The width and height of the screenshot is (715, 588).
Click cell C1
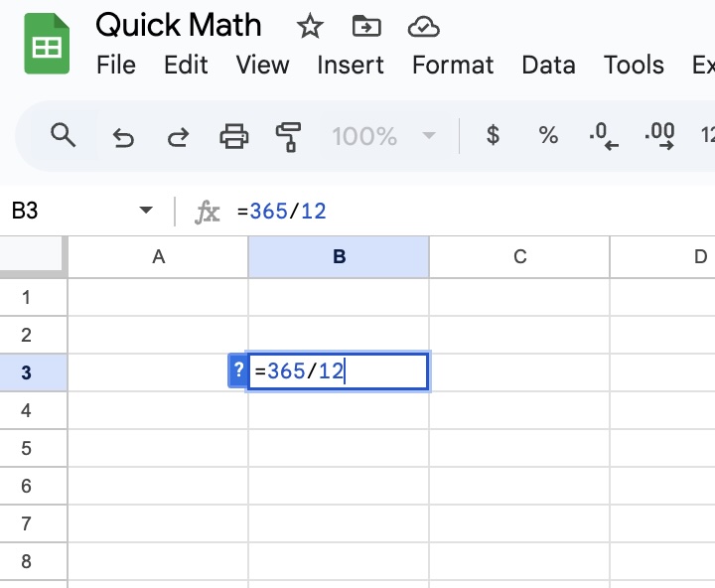coord(519,297)
